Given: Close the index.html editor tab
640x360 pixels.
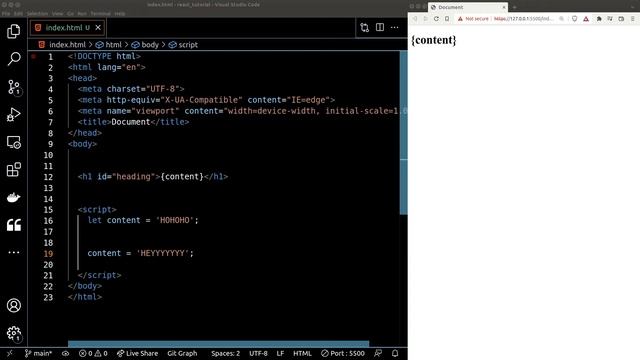Looking at the screenshot, I should [98, 28].
